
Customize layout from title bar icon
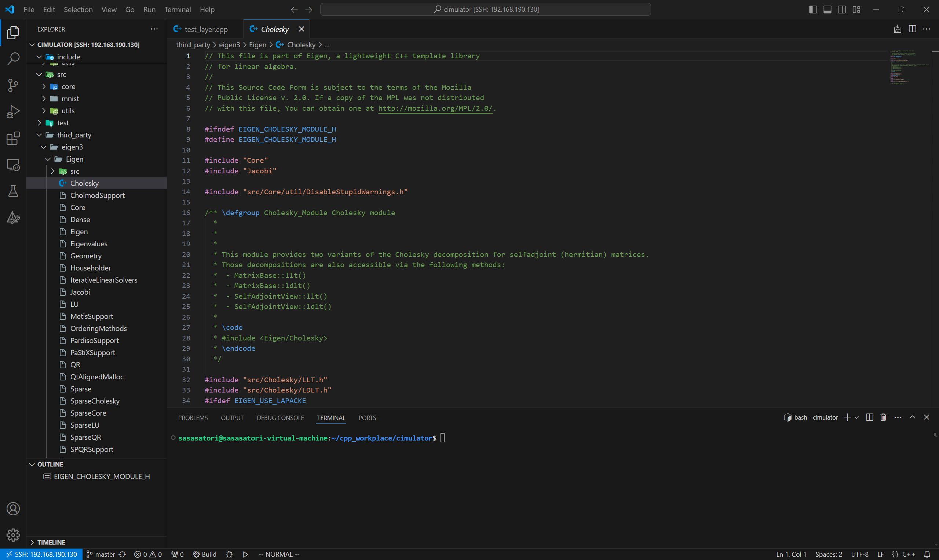[856, 10]
